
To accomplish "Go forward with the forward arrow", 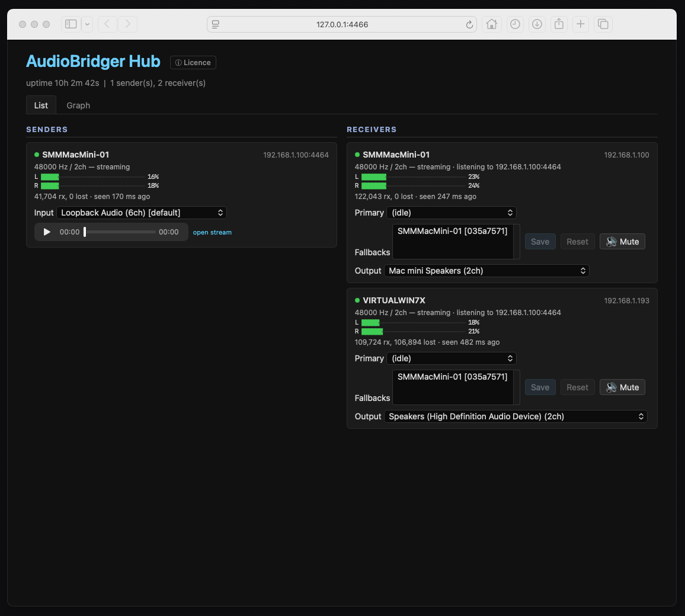I will coord(127,24).
